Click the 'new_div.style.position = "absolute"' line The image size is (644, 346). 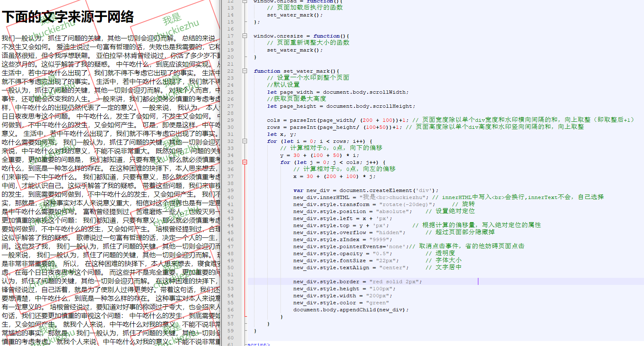pyautogui.click(x=384, y=211)
